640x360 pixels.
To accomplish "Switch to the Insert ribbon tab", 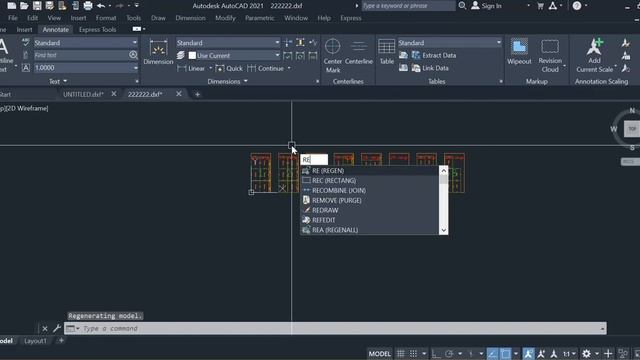I will pyautogui.click(x=24, y=29).
